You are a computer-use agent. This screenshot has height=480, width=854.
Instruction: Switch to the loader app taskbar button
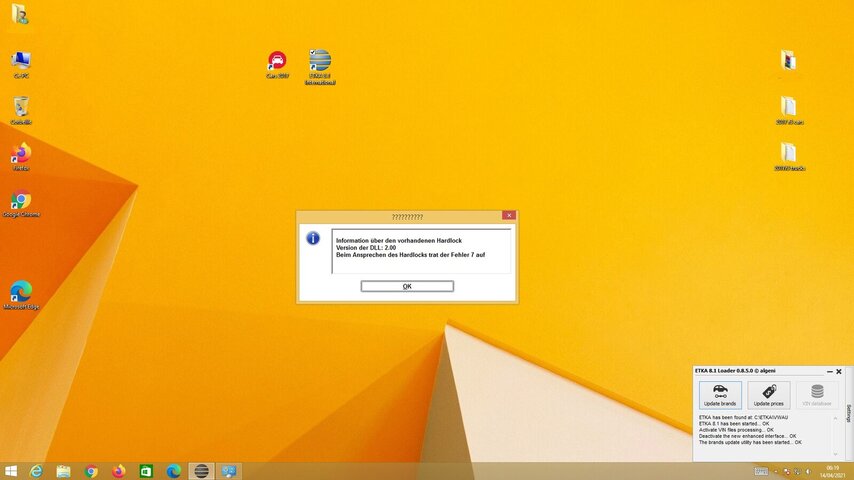(229, 471)
